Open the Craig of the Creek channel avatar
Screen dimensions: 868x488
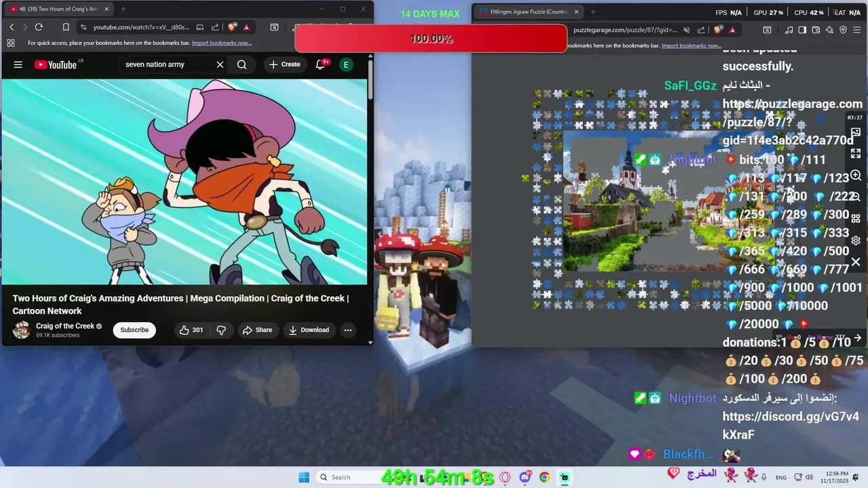[22, 330]
